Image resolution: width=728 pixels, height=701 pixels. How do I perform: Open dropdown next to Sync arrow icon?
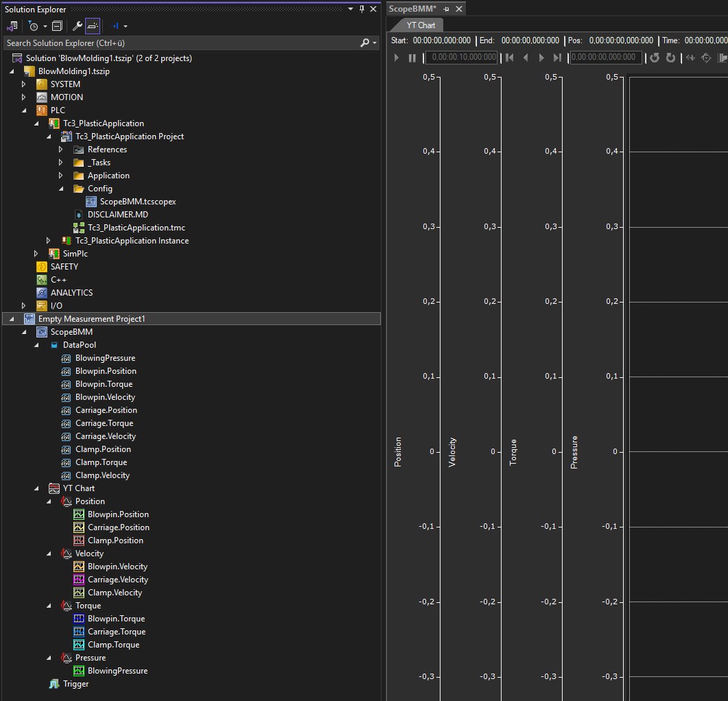pyautogui.click(x=126, y=27)
